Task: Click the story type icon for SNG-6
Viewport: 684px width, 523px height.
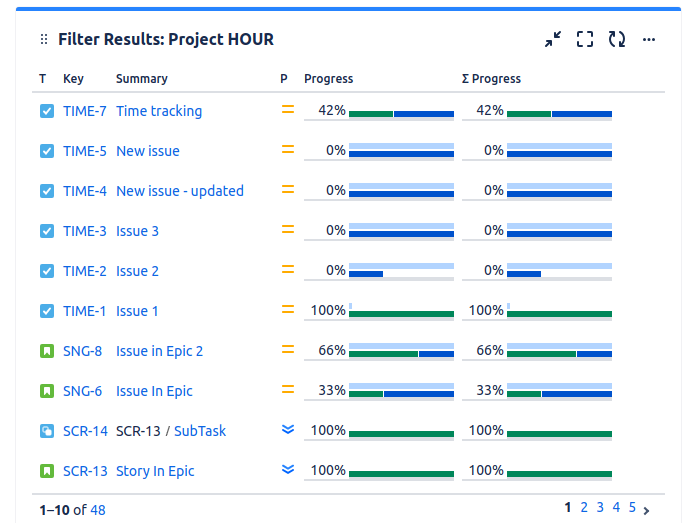Action: (x=47, y=391)
